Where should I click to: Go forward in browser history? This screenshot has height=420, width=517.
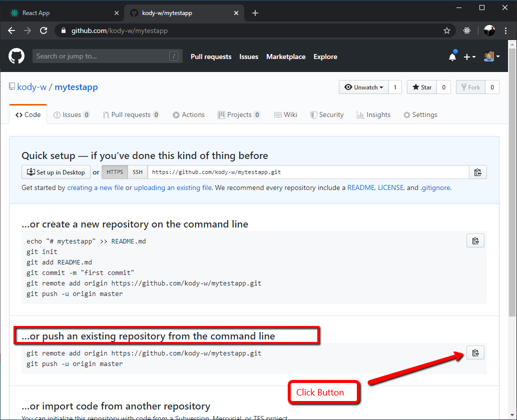point(28,30)
